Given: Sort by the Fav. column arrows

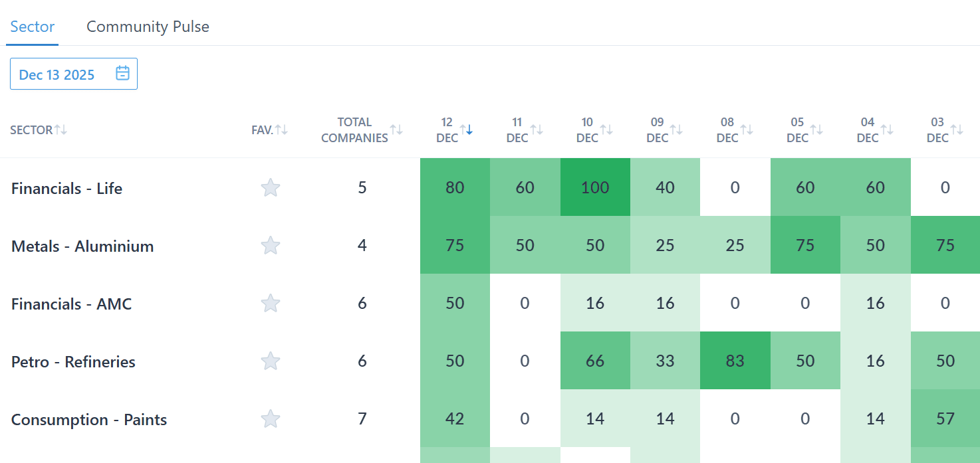Looking at the screenshot, I should pyautogui.click(x=281, y=130).
